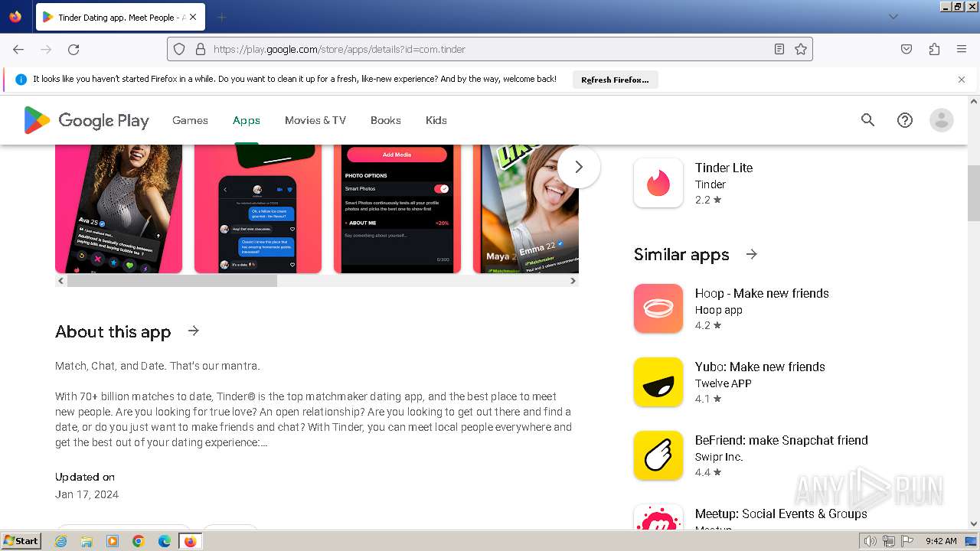
Task: Click the Hoop app icon
Action: tap(658, 308)
